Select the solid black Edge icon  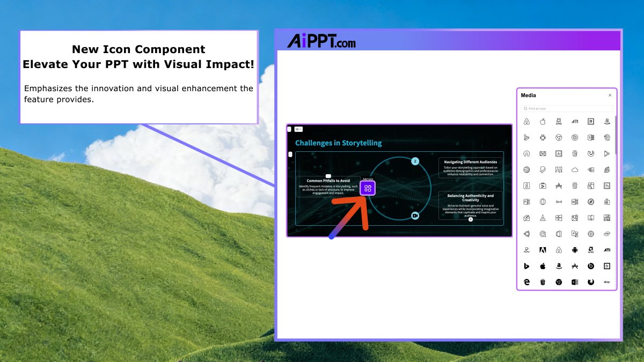(x=526, y=282)
